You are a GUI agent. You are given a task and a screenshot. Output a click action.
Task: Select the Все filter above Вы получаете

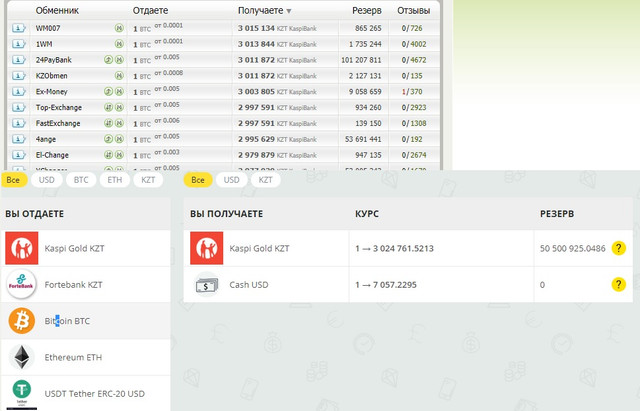pyautogui.click(x=198, y=180)
